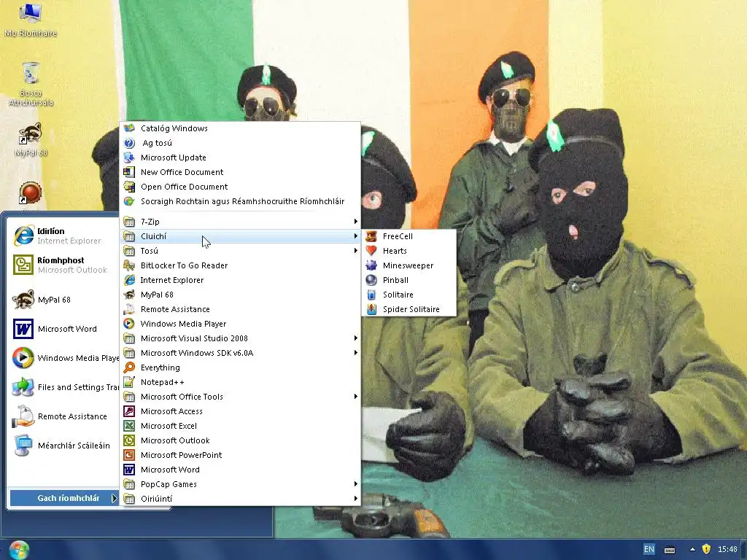Open the FreeCell game icon
This screenshot has height=560, width=747.
[371, 236]
